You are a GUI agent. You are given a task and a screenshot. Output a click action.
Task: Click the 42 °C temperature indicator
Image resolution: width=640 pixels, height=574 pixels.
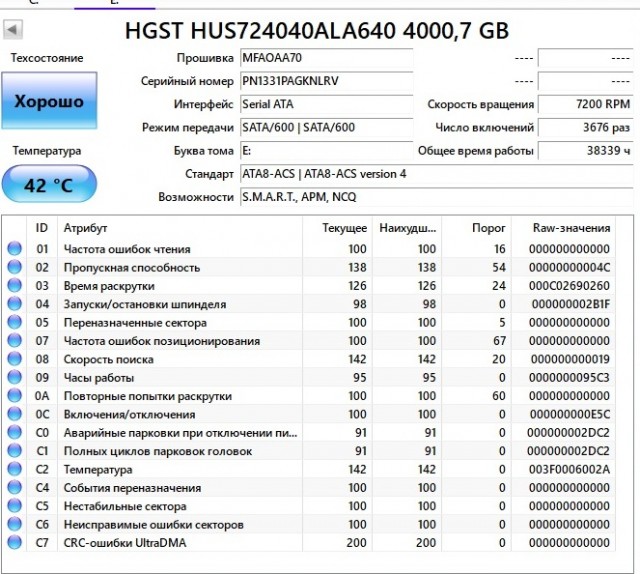click(49, 184)
